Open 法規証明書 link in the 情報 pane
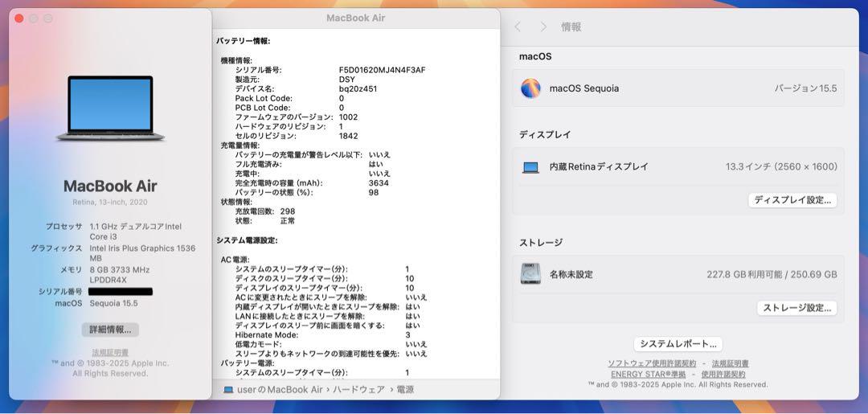This screenshot has height=414, width=868. [730, 363]
